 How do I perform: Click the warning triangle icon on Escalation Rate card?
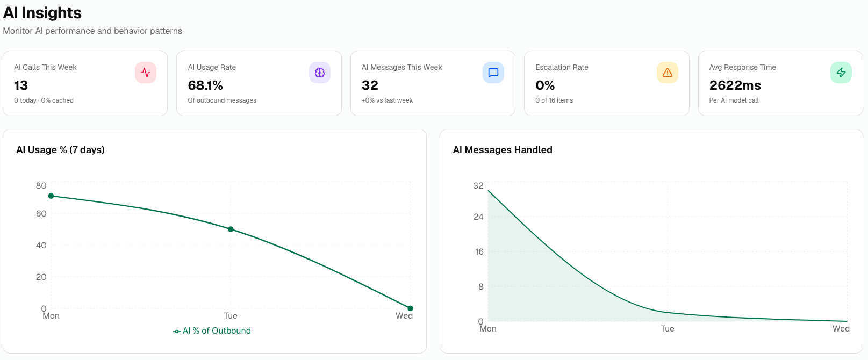pos(668,73)
